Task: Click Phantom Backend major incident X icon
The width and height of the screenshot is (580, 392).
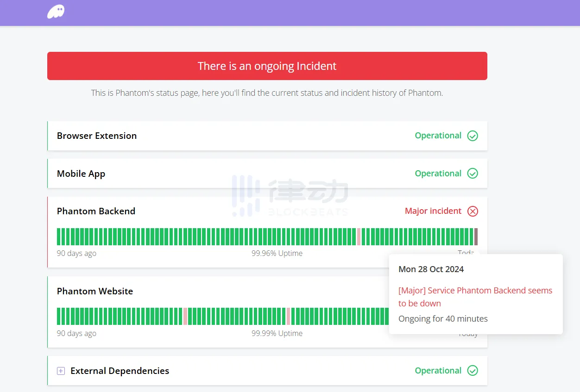Action: point(473,212)
